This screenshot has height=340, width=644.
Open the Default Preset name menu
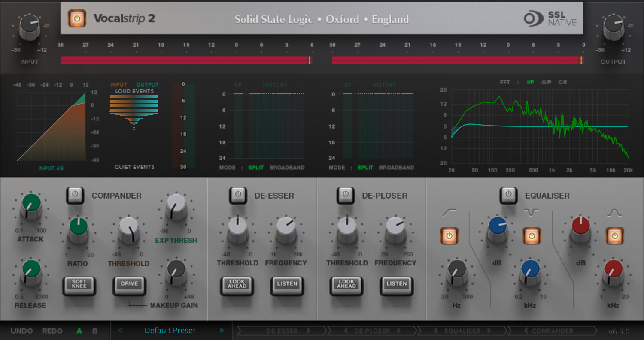pyautogui.click(x=170, y=331)
